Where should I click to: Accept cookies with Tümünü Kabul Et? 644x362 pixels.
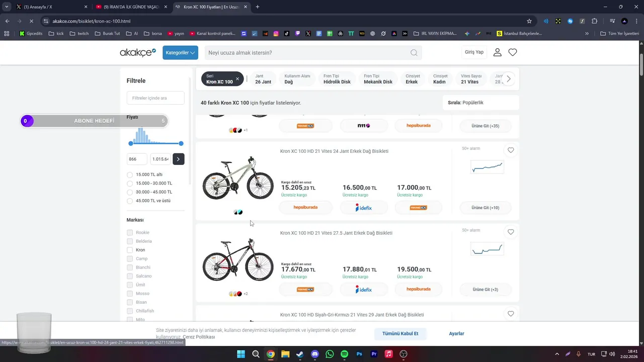coord(400,334)
